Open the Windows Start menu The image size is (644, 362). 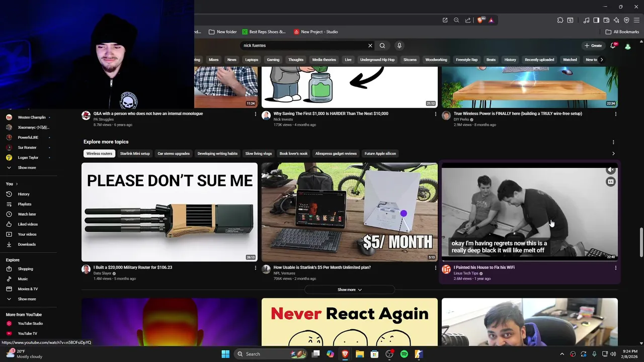pos(225,354)
